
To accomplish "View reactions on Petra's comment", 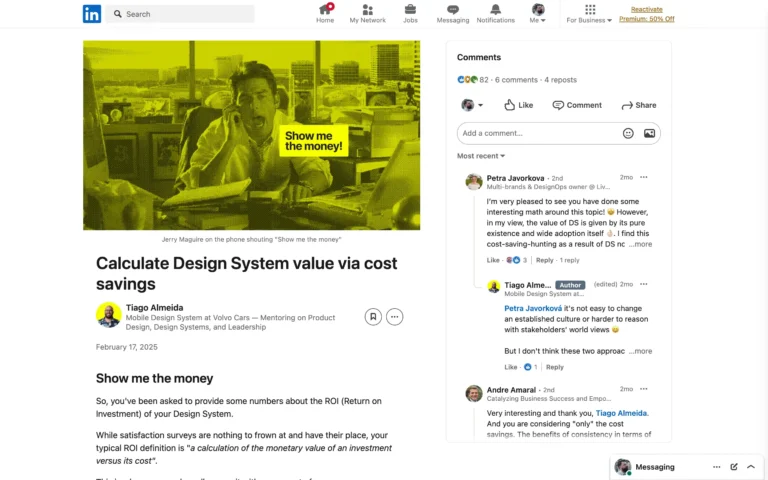I will point(516,260).
